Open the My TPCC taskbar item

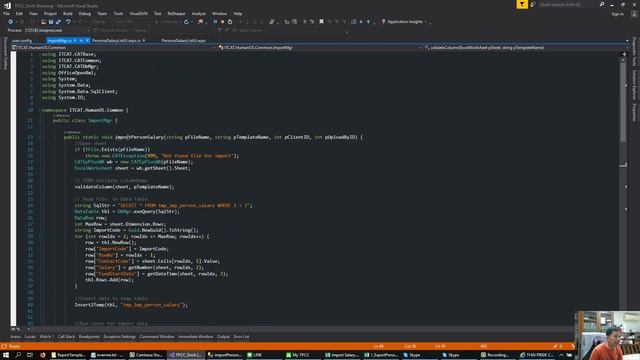pyautogui.click(x=301, y=355)
